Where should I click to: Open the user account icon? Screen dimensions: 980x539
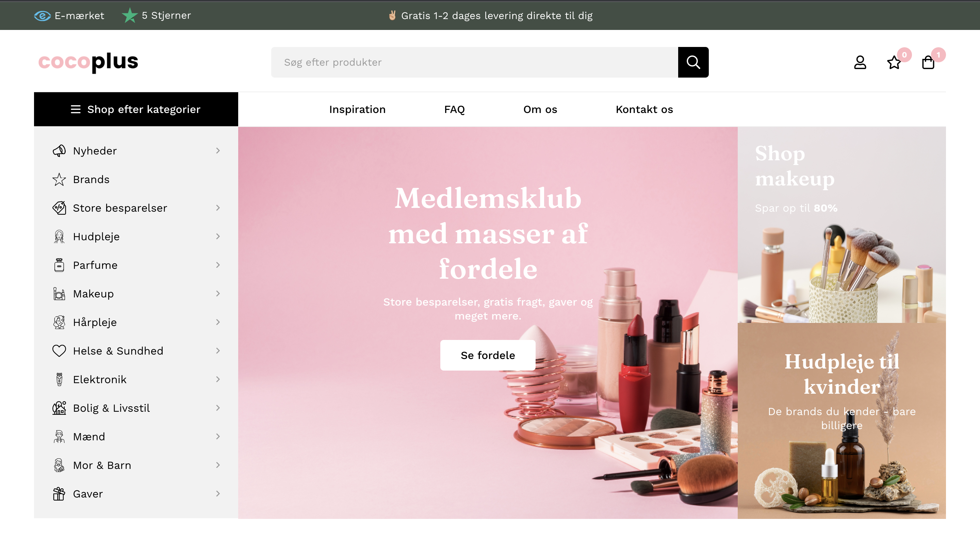(x=860, y=62)
